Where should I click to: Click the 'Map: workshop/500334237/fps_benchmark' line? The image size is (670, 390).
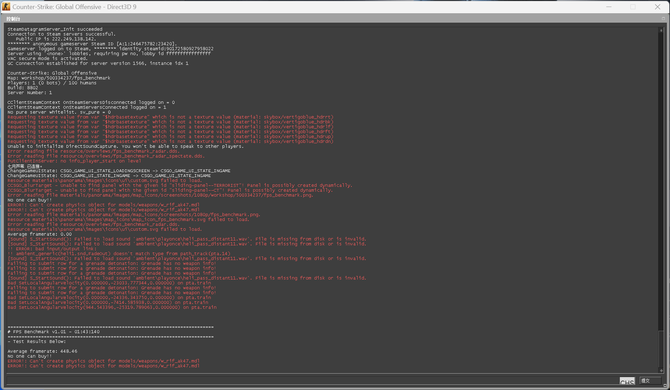[59, 78]
